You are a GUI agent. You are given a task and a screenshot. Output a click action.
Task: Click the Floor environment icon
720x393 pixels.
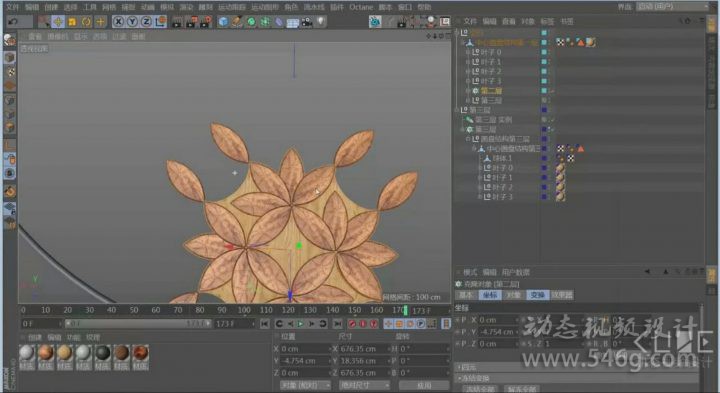292,22
